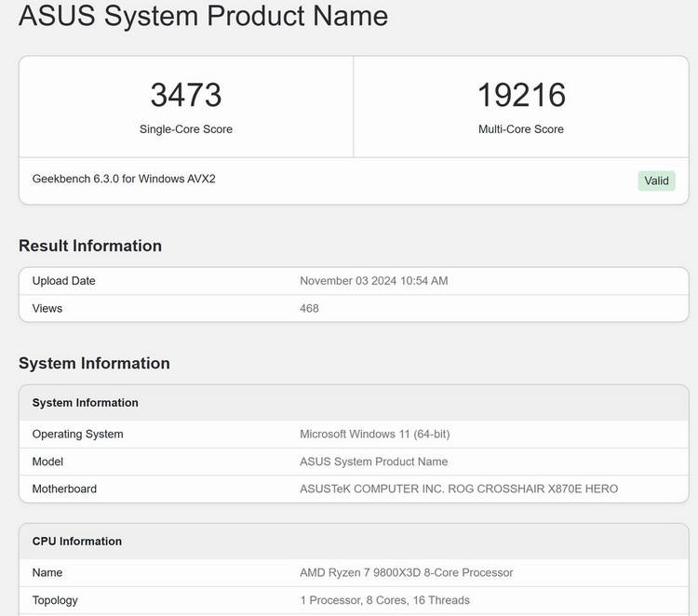This screenshot has width=698, height=616.
Task: Click the views count 468
Action: (309, 308)
